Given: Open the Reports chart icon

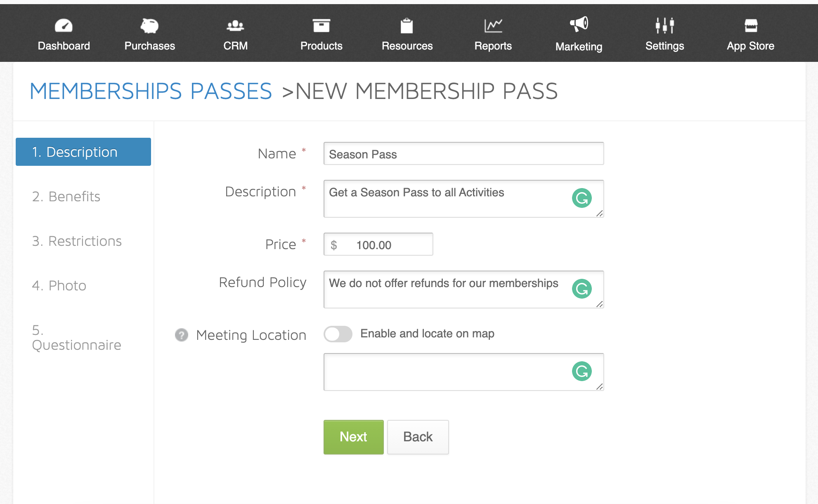Looking at the screenshot, I should click(493, 26).
